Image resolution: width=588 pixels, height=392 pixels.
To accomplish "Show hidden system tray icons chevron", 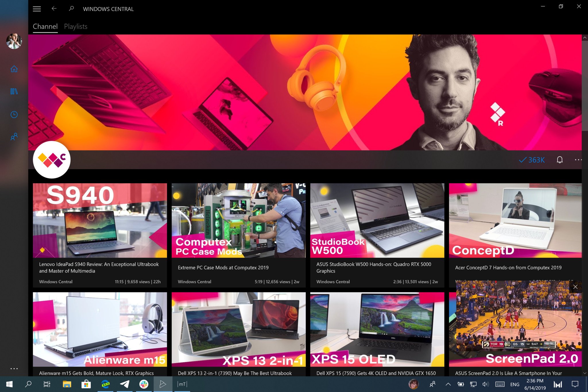I will coord(448,384).
